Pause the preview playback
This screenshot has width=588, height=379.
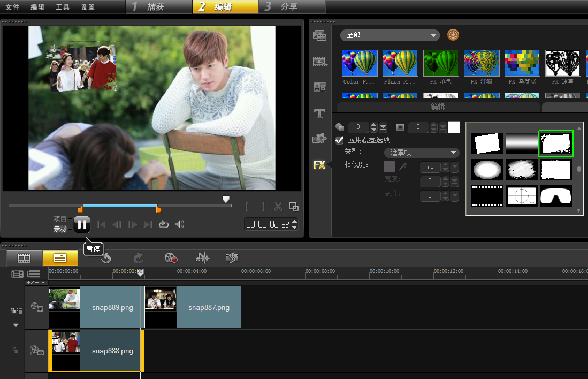(x=82, y=224)
